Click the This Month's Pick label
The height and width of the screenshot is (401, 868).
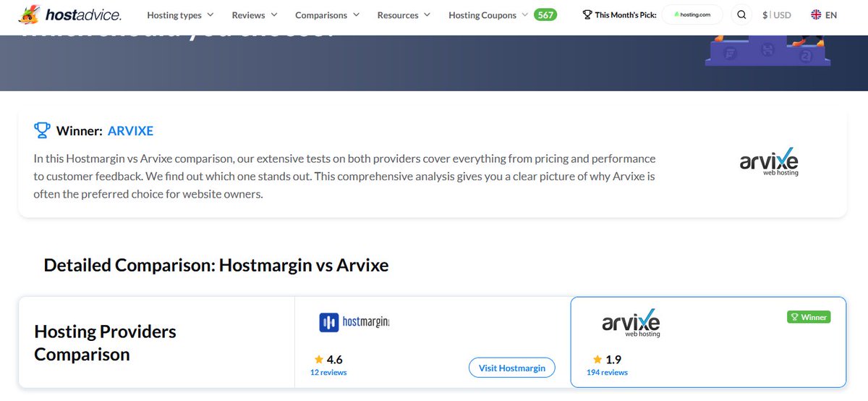click(626, 14)
